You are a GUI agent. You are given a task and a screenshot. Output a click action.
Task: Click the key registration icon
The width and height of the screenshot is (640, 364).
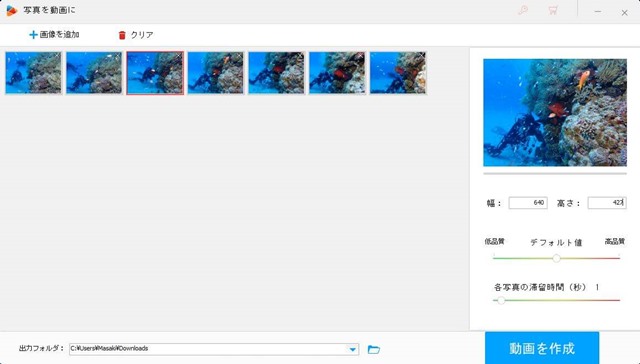pos(523,11)
